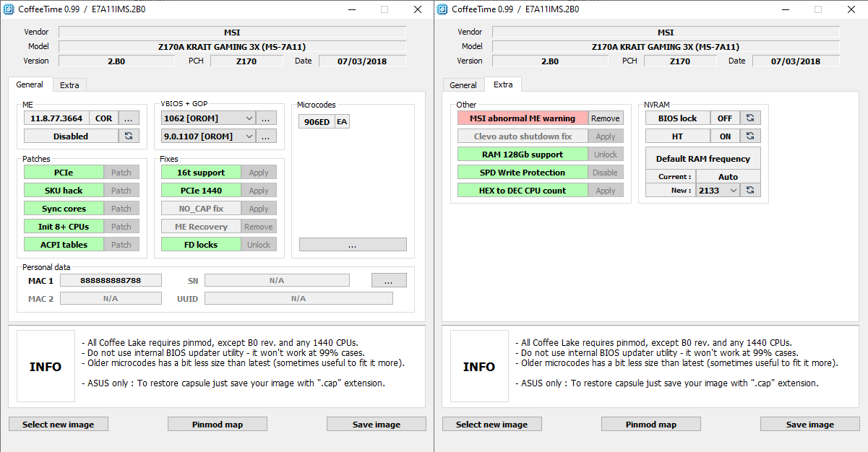Click the SN field

point(277,280)
